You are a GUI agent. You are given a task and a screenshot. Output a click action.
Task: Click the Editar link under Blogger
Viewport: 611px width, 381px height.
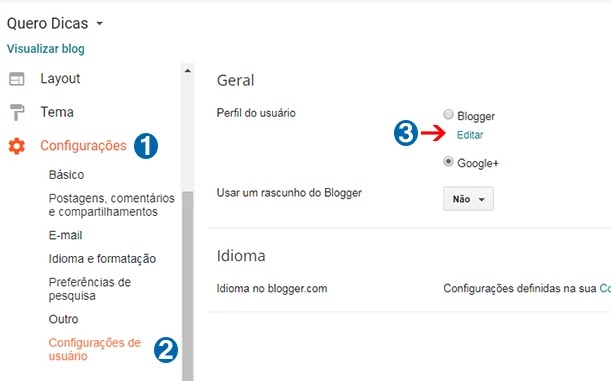(x=470, y=135)
